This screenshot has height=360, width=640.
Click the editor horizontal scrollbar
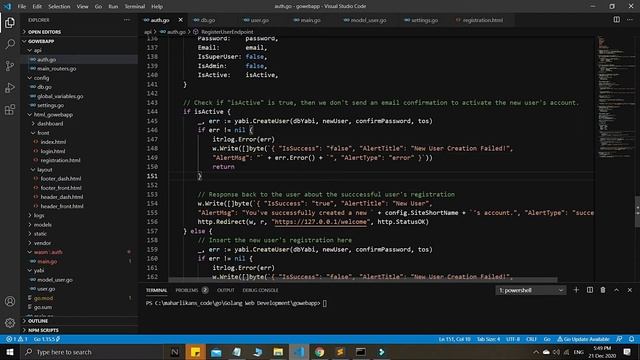[x=363, y=280]
